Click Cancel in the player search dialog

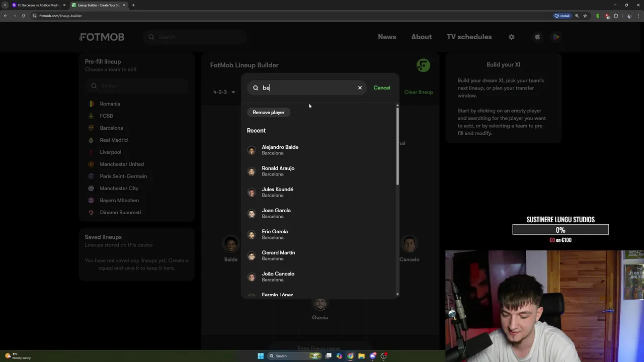(x=382, y=88)
